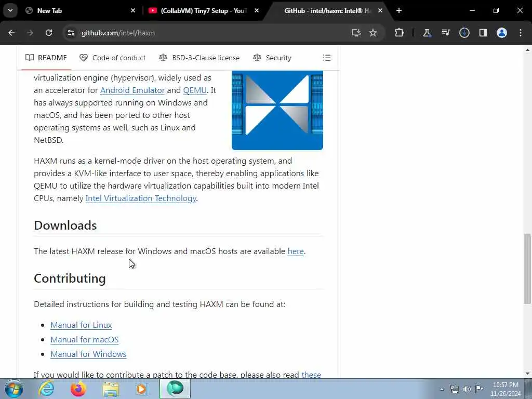Viewport: 532px width, 399px height.
Task: Click the install app icon in address bar
Action: 356,33
